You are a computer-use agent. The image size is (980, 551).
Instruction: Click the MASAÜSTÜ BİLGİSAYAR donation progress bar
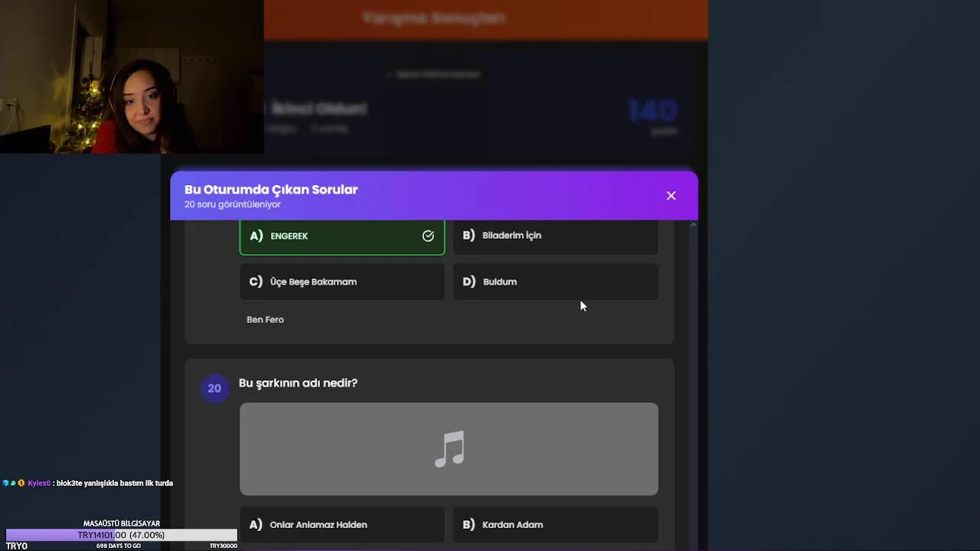tap(122, 535)
